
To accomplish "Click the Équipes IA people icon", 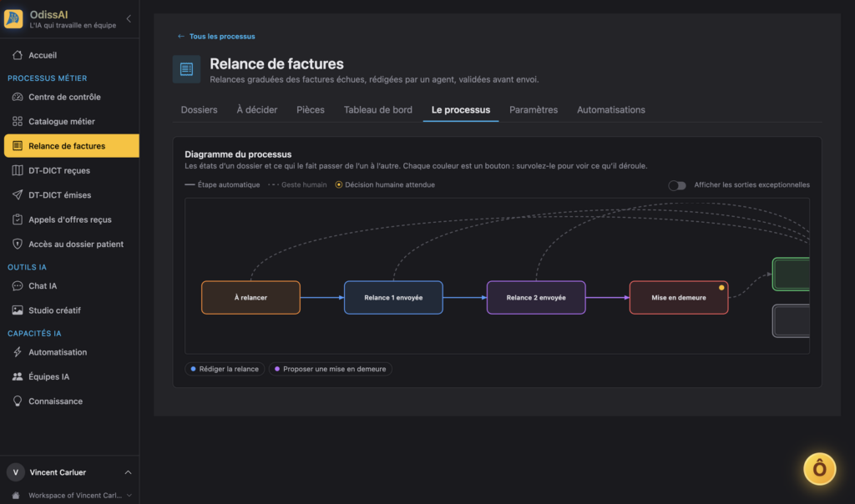I will pyautogui.click(x=18, y=377).
